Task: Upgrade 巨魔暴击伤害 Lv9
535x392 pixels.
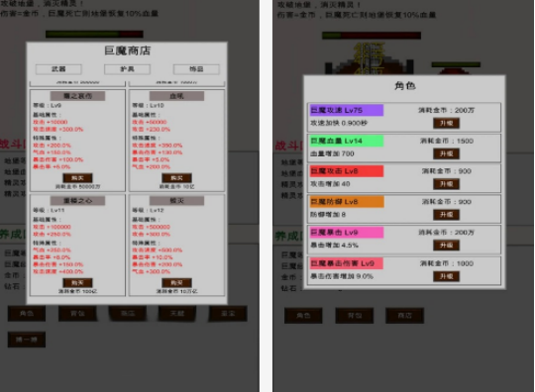Action: coord(446,276)
